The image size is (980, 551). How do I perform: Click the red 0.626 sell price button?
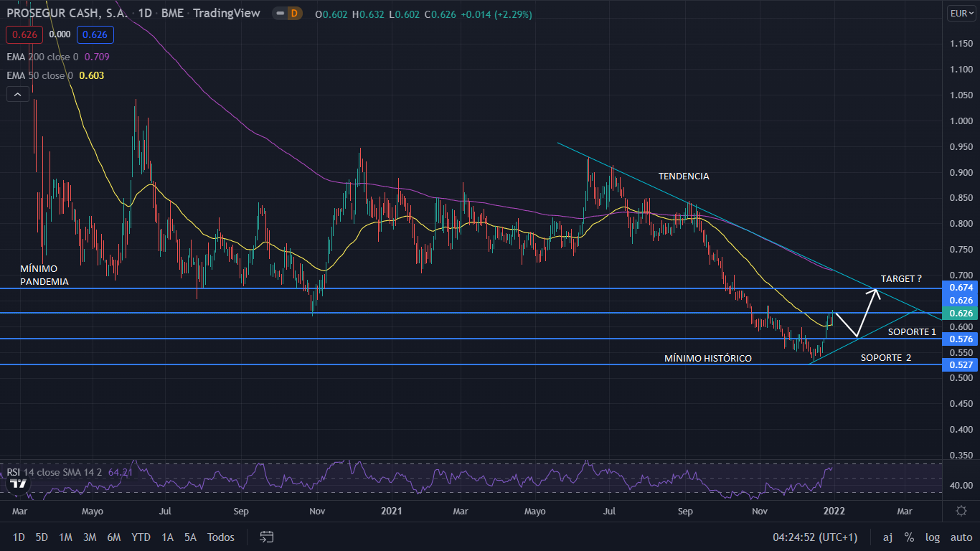[24, 34]
